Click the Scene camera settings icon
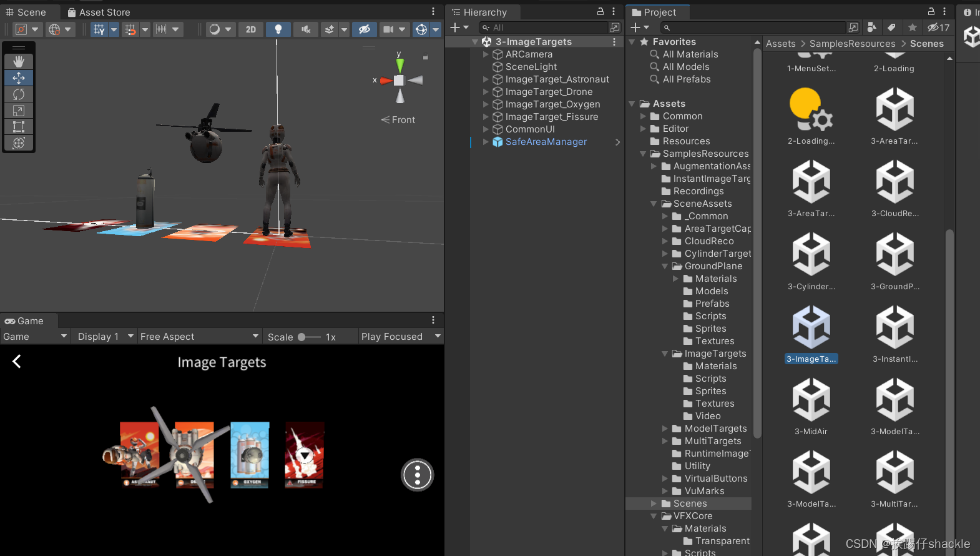980x556 pixels. point(388,29)
